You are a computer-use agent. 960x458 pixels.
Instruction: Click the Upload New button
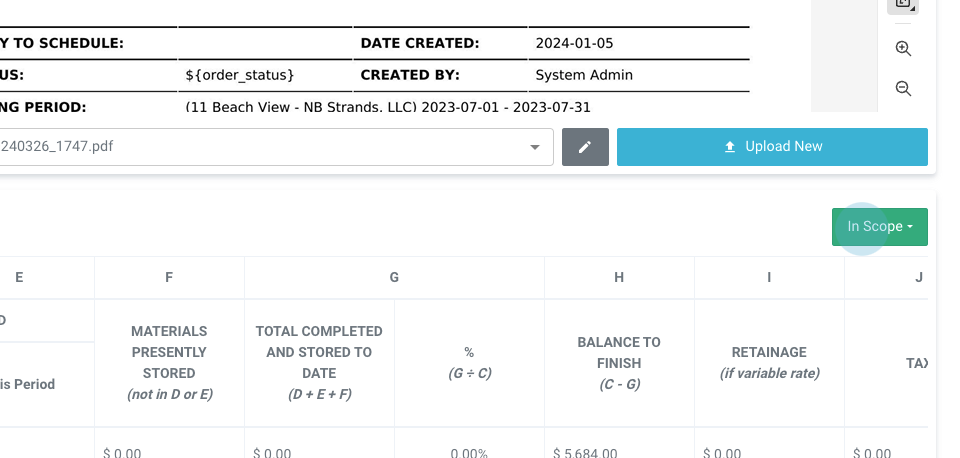click(x=772, y=147)
